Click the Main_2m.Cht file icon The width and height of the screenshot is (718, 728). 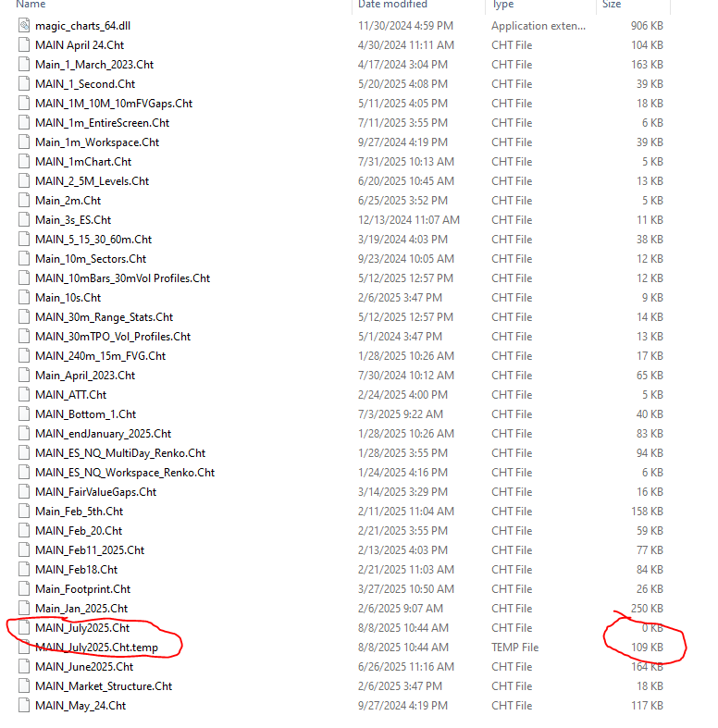pos(24,200)
